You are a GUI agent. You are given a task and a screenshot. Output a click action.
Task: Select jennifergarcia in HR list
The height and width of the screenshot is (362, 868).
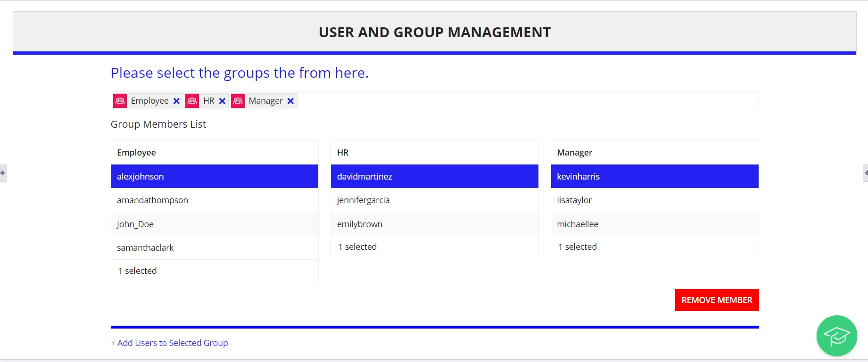click(x=435, y=200)
